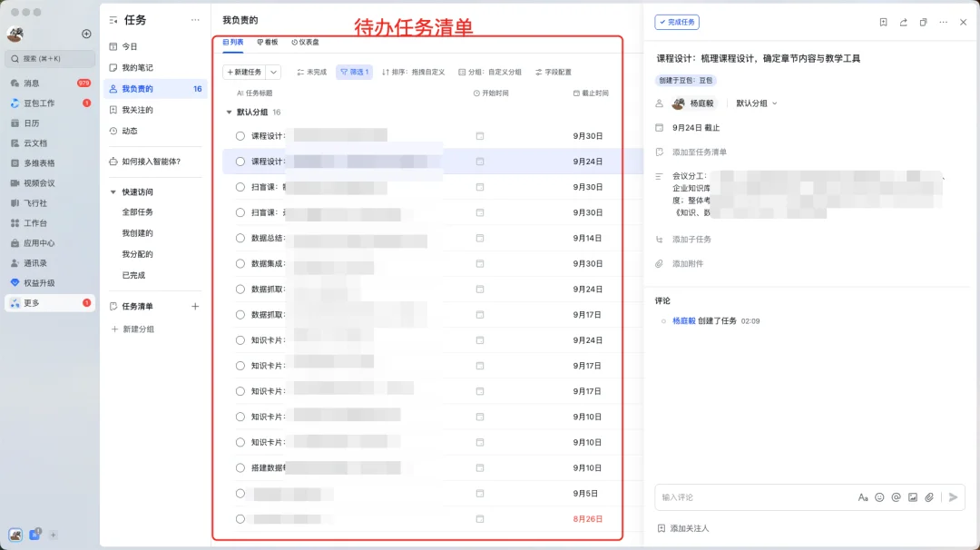Open text formatting Aa in the comment box
The image size is (980, 550).
click(x=863, y=497)
